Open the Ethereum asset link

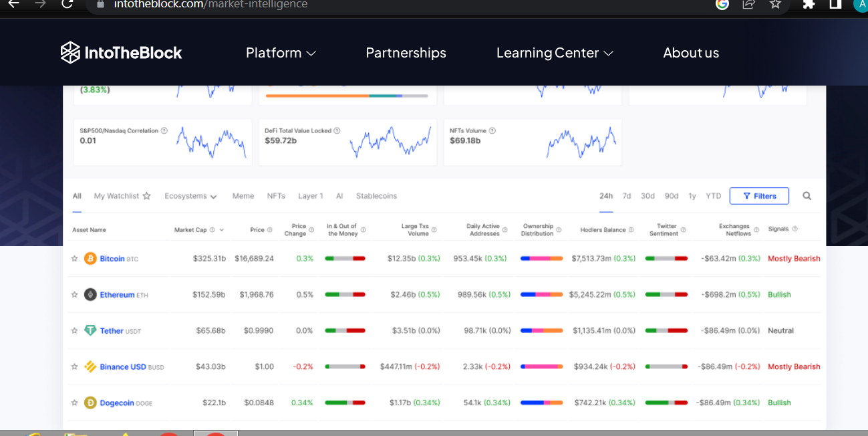click(117, 295)
